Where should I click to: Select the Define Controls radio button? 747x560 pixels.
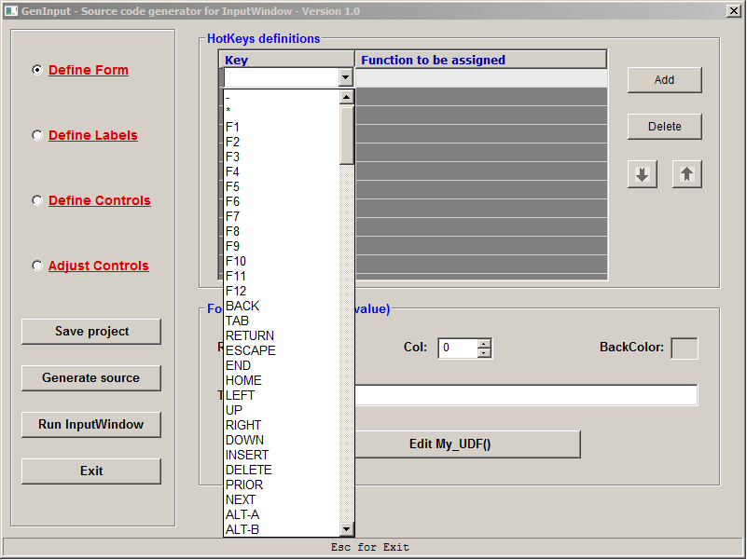[37, 200]
